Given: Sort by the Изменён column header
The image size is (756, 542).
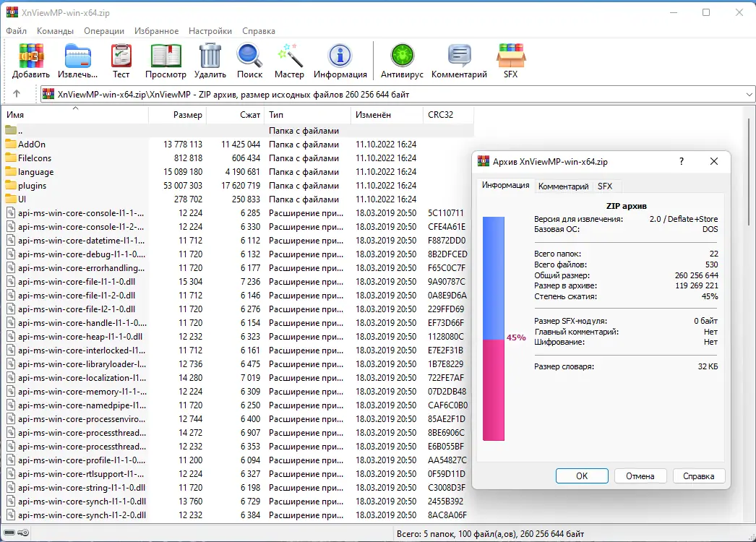Looking at the screenshot, I should (386, 115).
